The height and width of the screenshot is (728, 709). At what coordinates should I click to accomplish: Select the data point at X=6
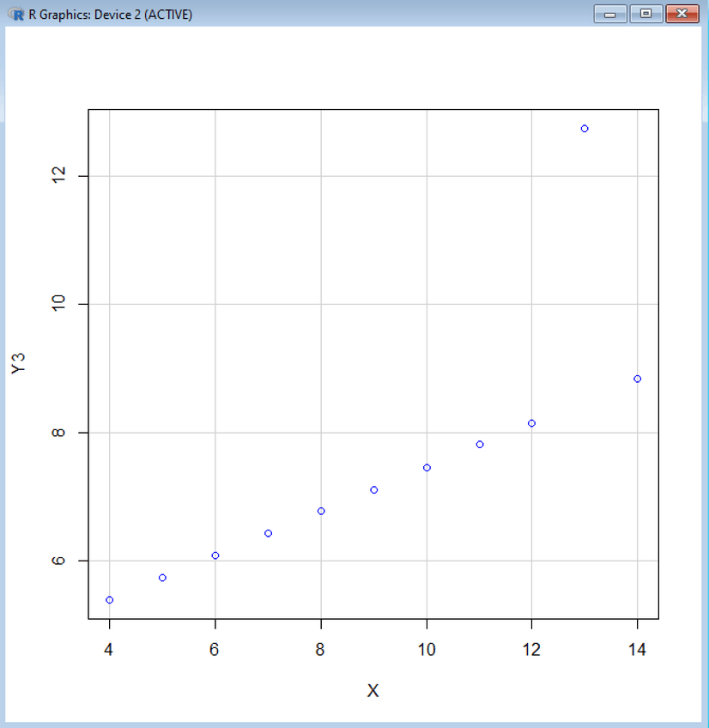(215, 555)
